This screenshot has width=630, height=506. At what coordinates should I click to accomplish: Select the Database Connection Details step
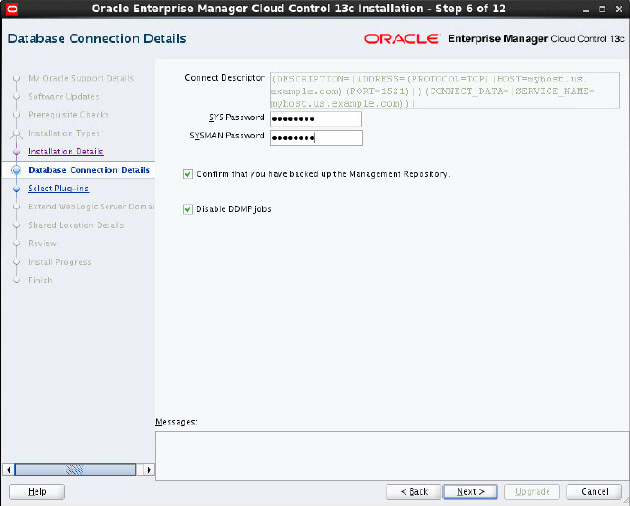tap(89, 170)
